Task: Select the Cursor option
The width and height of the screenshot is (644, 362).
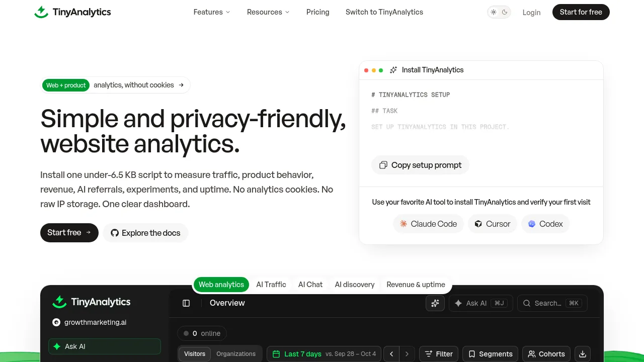Action: coord(492,224)
